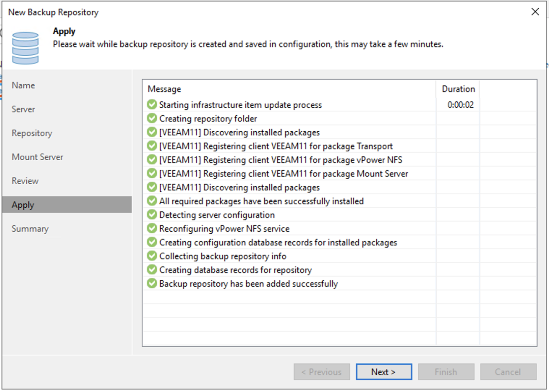Click the Previous button
This screenshot has width=549, height=392.
click(x=322, y=372)
